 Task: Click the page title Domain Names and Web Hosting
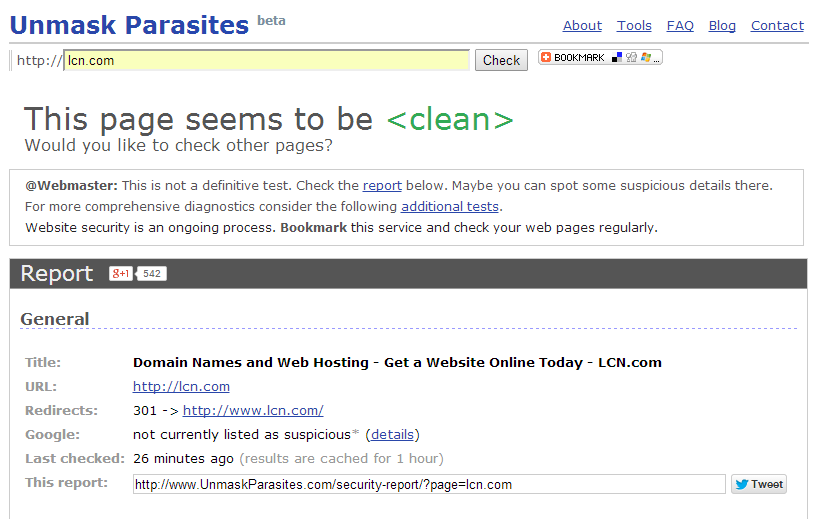click(397, 362)
